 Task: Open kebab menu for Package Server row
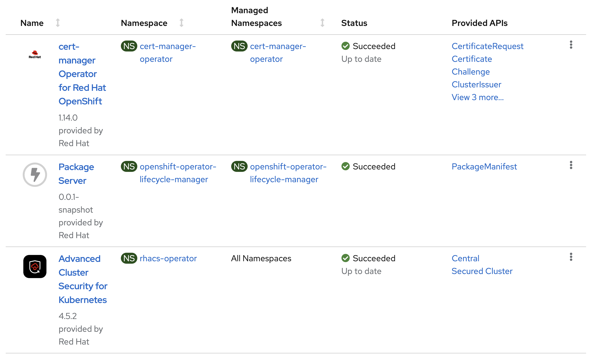pos(571,165)
